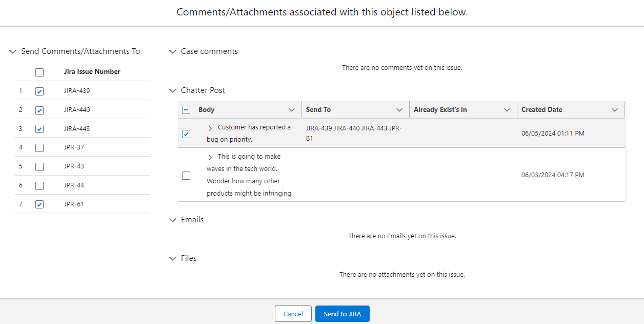This screenshot has width=644, height=324.
Task: Click the Jira Issue Number column header
Action: pos(92,72)
